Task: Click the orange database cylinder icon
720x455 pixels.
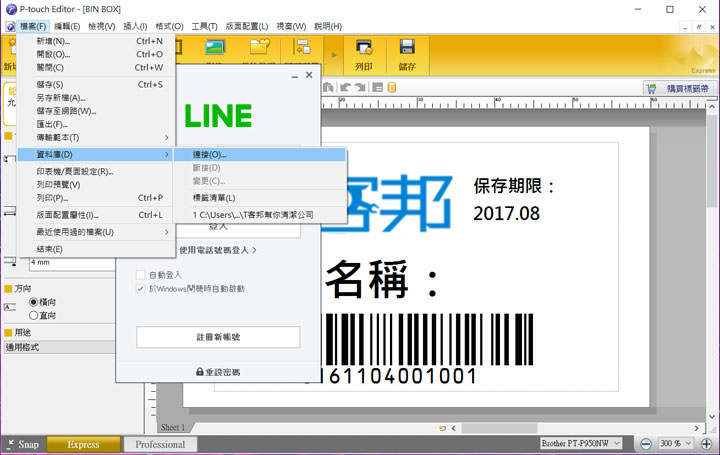Action: [392, 87]
